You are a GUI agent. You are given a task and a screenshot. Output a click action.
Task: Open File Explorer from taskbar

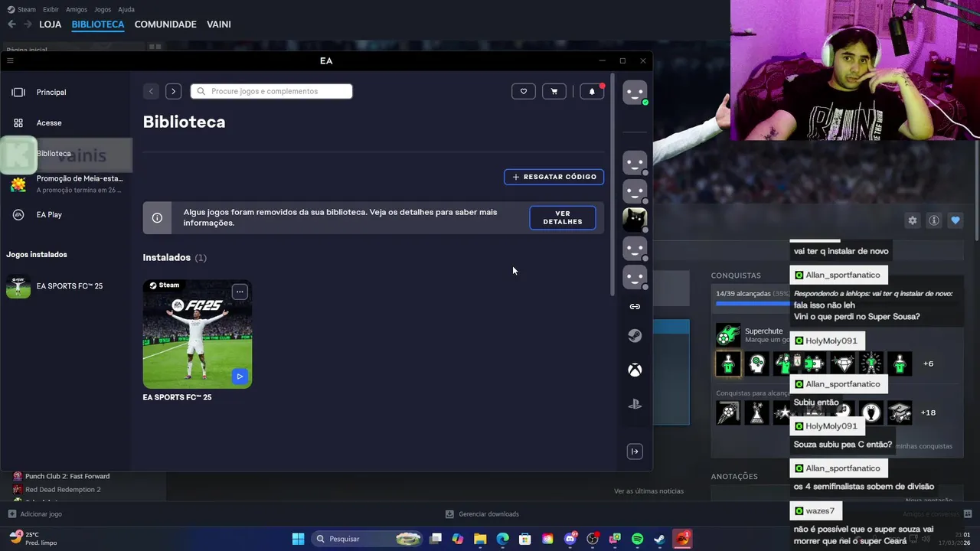[480, 539]
